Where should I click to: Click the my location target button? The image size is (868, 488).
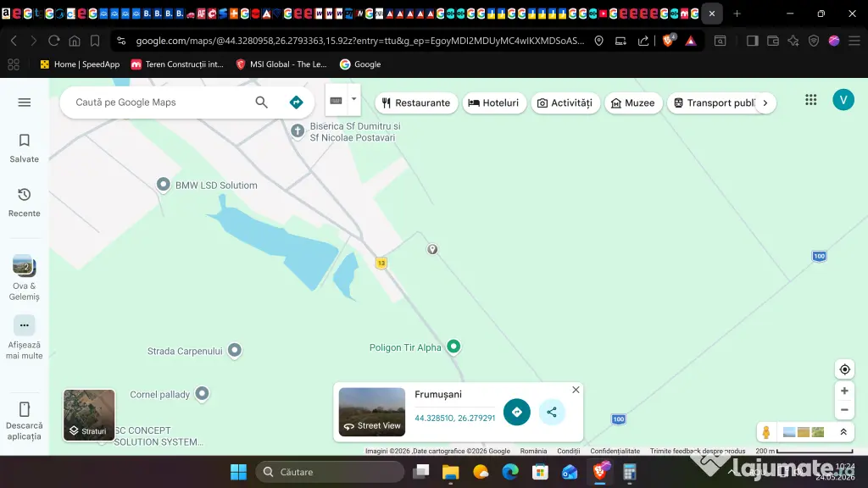(x=844, y=369)
